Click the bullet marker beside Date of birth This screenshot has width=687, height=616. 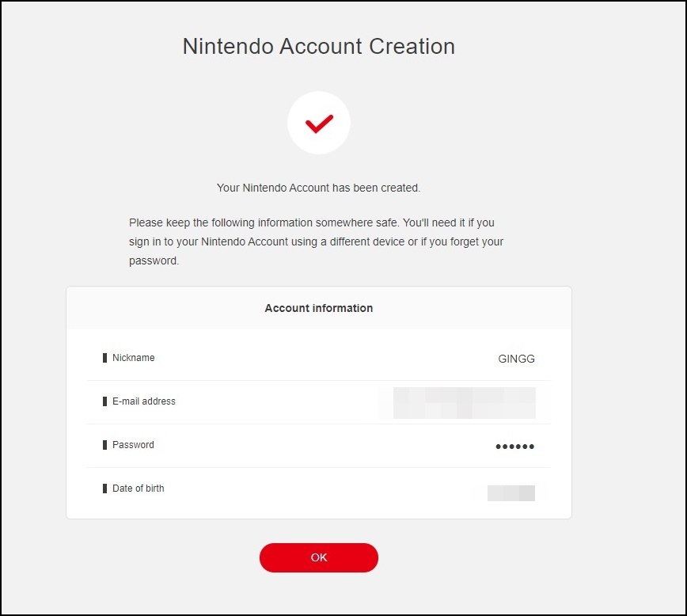click(104, 488)
